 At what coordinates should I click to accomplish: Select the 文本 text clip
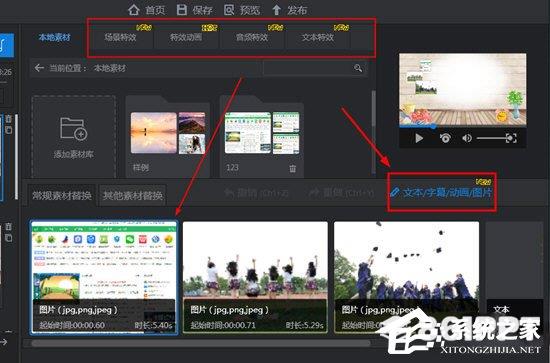pyautogui.click(x=514, y=277)
